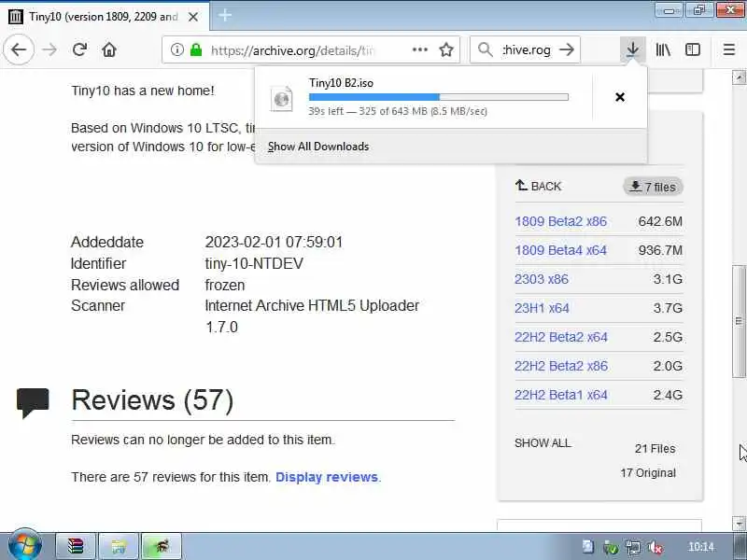Click the Reviews speech bubble icon

[33, 403]
